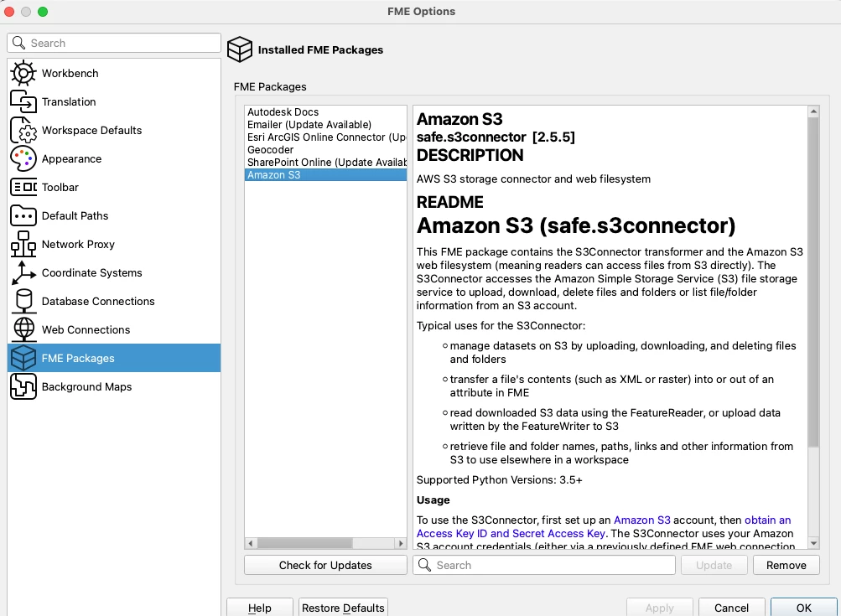Click the Default Paths folder icon
The image size is (841, 616).
(23, 215)
